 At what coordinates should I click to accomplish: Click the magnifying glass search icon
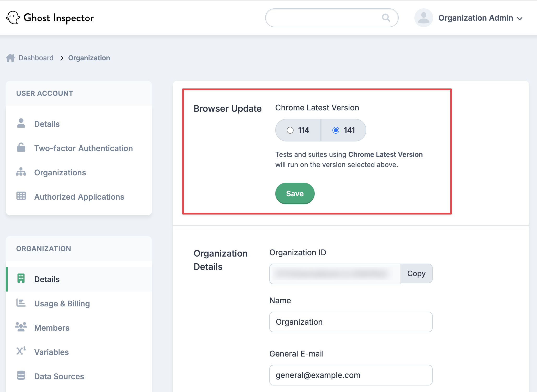point(386,18)
